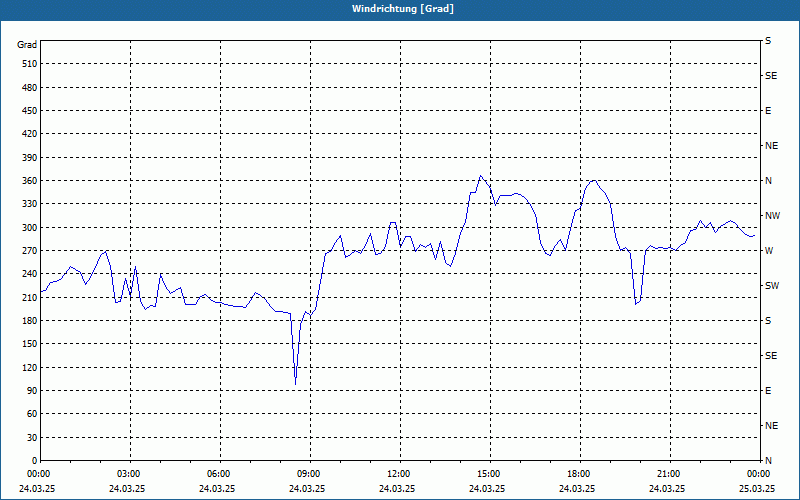Image resolution: width=800 pixels, height=500 pixels.
Task: Click the 0 y-axis origin value
Action: 34,461
